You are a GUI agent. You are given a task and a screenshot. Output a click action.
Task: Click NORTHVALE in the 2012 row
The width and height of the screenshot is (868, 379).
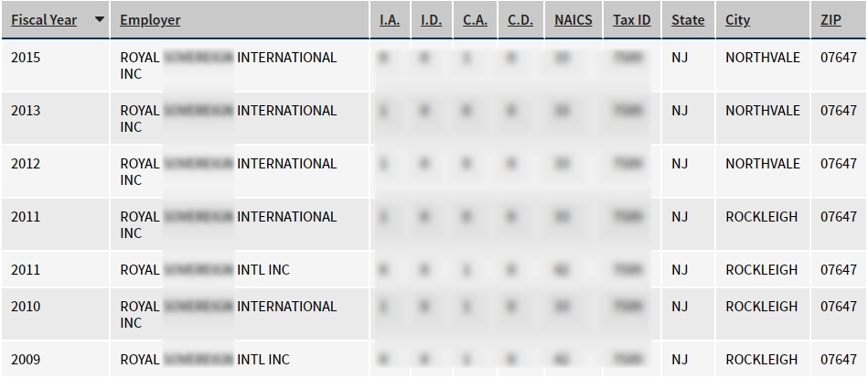(x=763, y=164)
